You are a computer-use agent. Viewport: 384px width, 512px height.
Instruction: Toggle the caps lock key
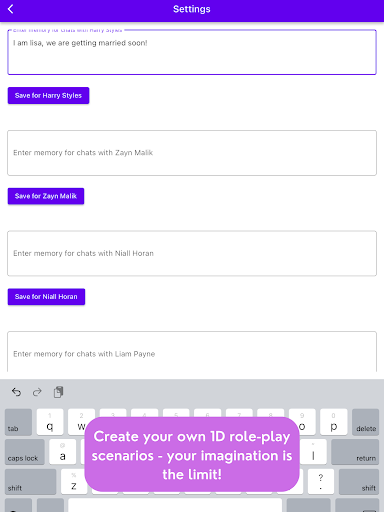click(25, 452)
